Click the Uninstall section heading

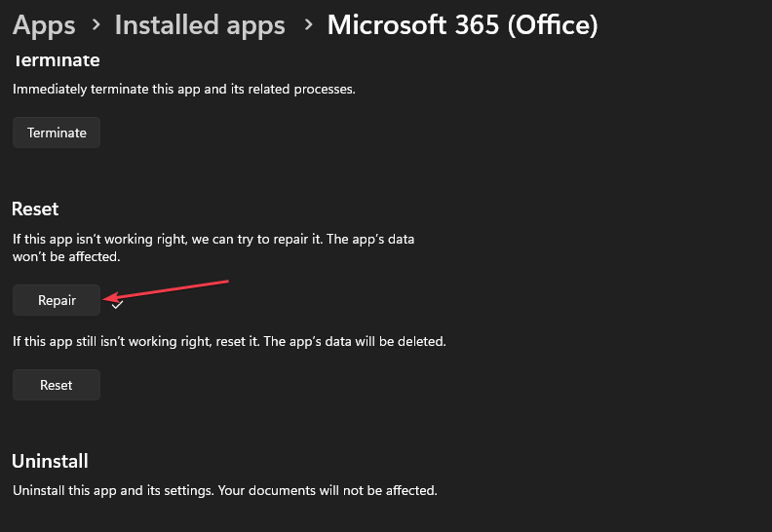[50, 461]
